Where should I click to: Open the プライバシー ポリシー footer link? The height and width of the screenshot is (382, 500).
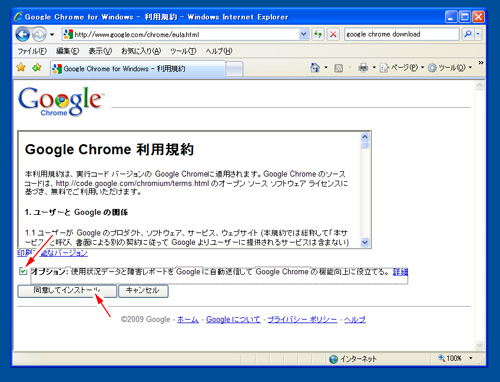coord(302,319)
